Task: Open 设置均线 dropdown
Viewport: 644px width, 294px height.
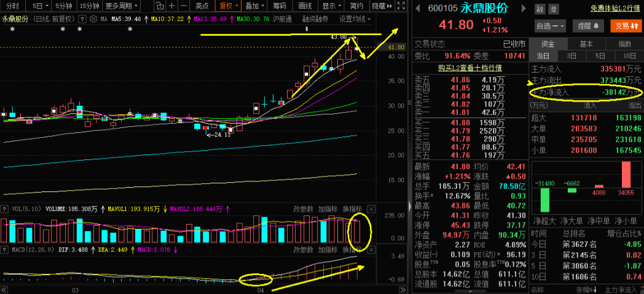Action: coord(355,19)
